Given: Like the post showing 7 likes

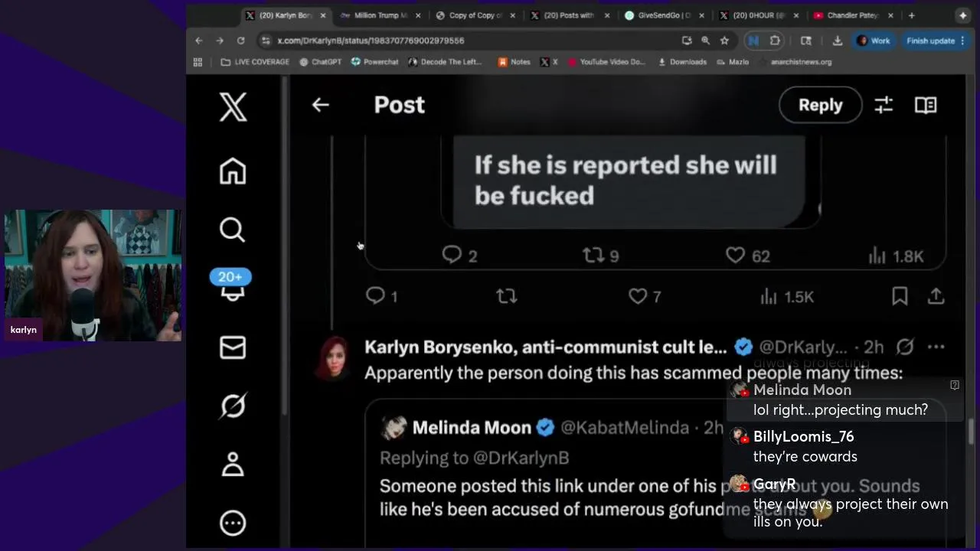Looking at the screenshot, I should (x=645, y=296).
